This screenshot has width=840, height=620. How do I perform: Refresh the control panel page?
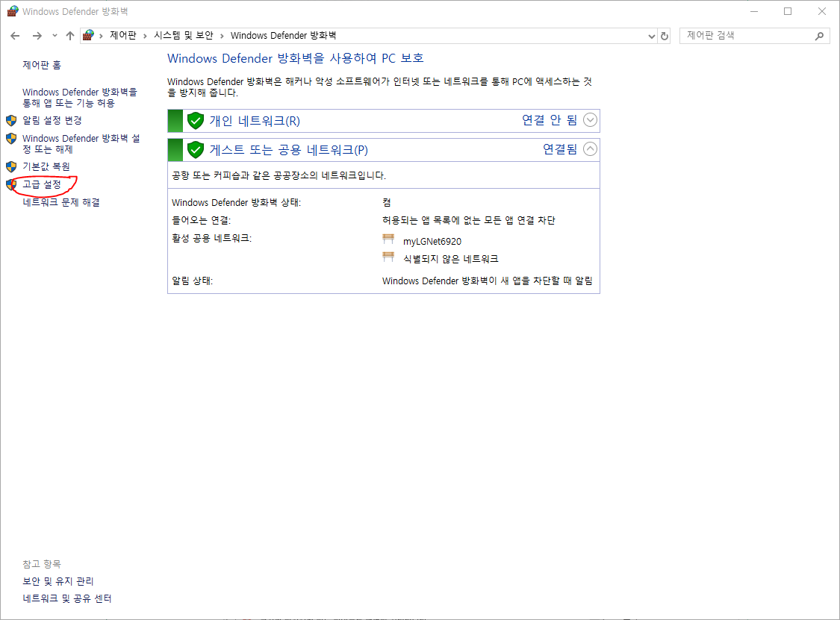[x=665, y=36]
